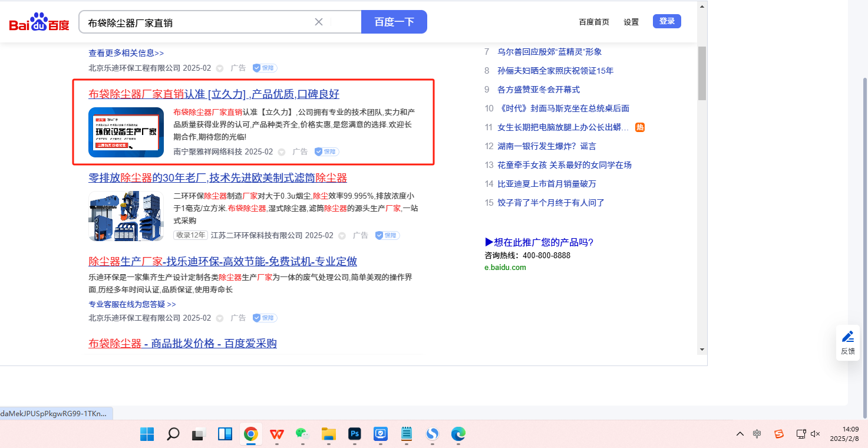This screenshot has height=448, width=868.
Task: Click 保障 badge under 南宁聚雅祥网络科技
Action: coord(326,151)
